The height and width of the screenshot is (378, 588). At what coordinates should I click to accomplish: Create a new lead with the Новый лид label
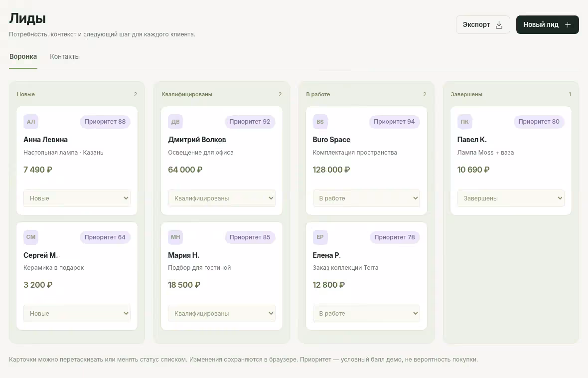(541, 25)
